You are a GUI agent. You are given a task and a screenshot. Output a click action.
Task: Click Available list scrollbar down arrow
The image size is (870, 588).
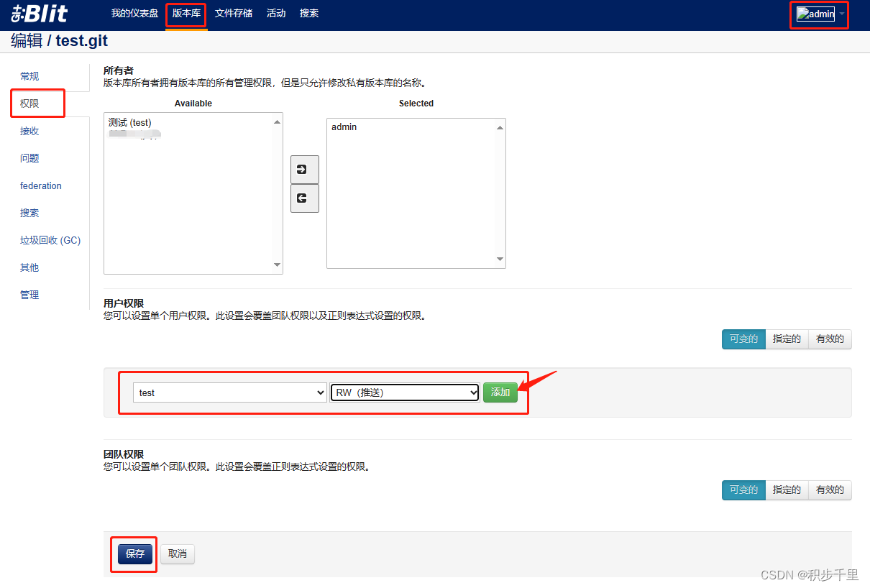point(277,265)
